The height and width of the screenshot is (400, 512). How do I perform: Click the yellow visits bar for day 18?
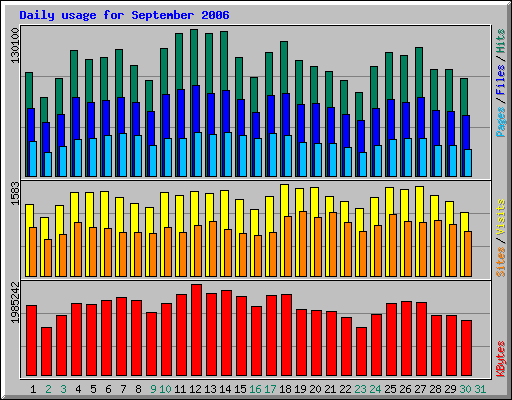coord(285,200)
